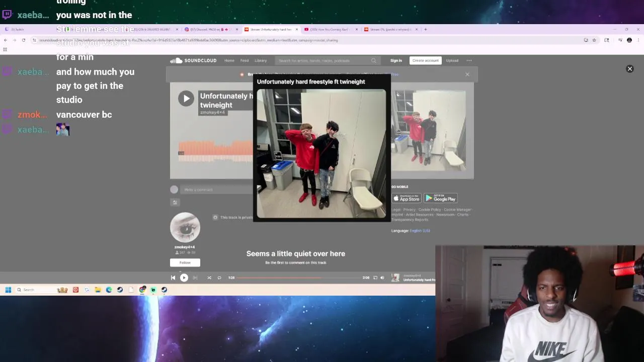Close the active SoundCloud browser tab
The image size is (644, 362).
tap(297, 29)
